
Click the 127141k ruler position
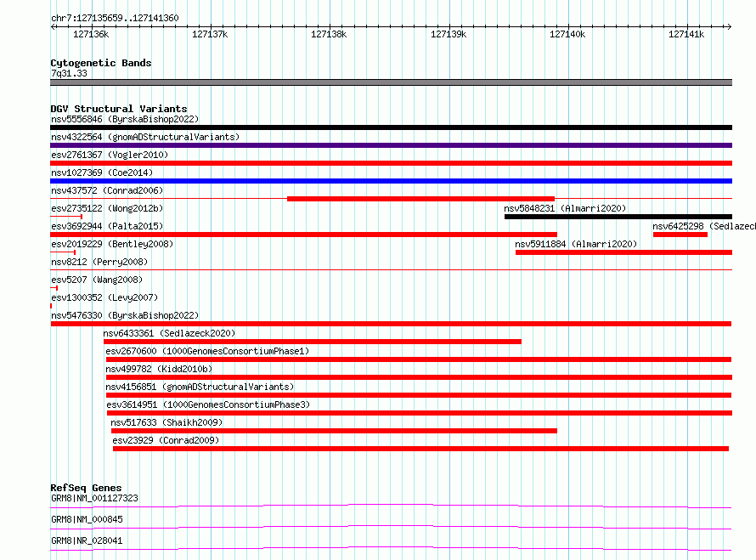tap(686, 34)
